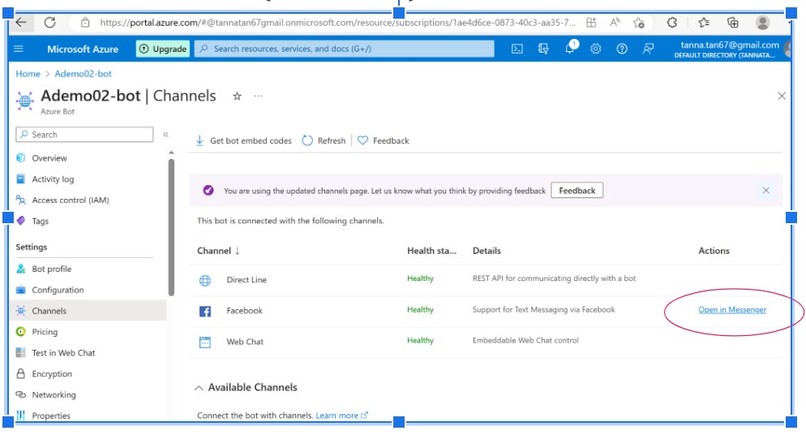Select Channels in the sidebar
The image size is (806, 435).
click(88, 311)
